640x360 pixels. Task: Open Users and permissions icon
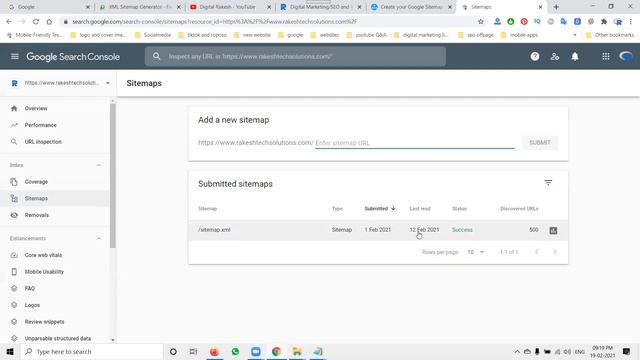555,57
